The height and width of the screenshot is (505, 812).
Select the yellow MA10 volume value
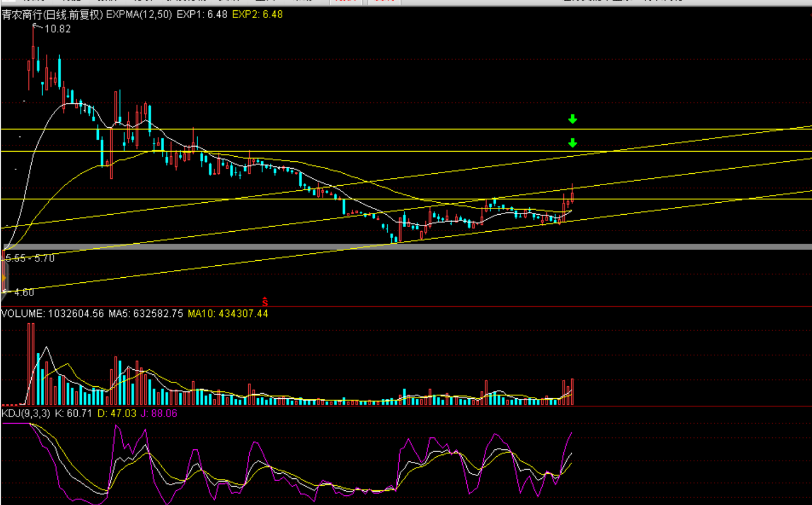coord(228,314)
